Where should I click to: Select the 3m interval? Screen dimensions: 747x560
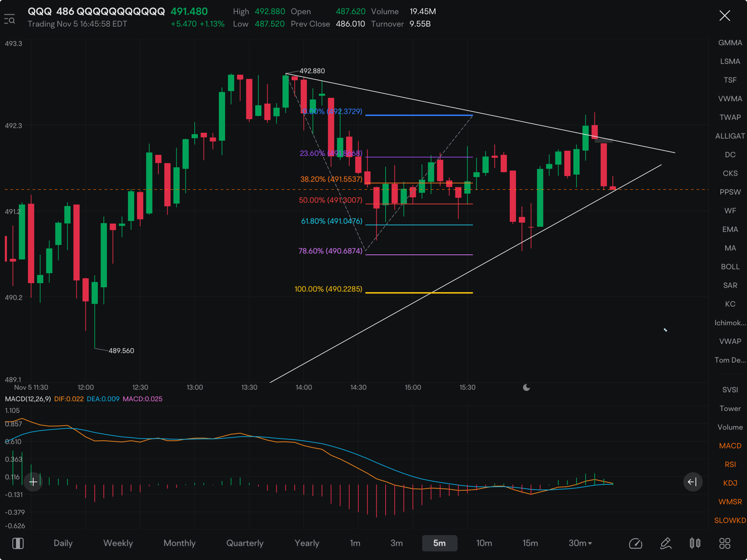[x=397, y=543]
